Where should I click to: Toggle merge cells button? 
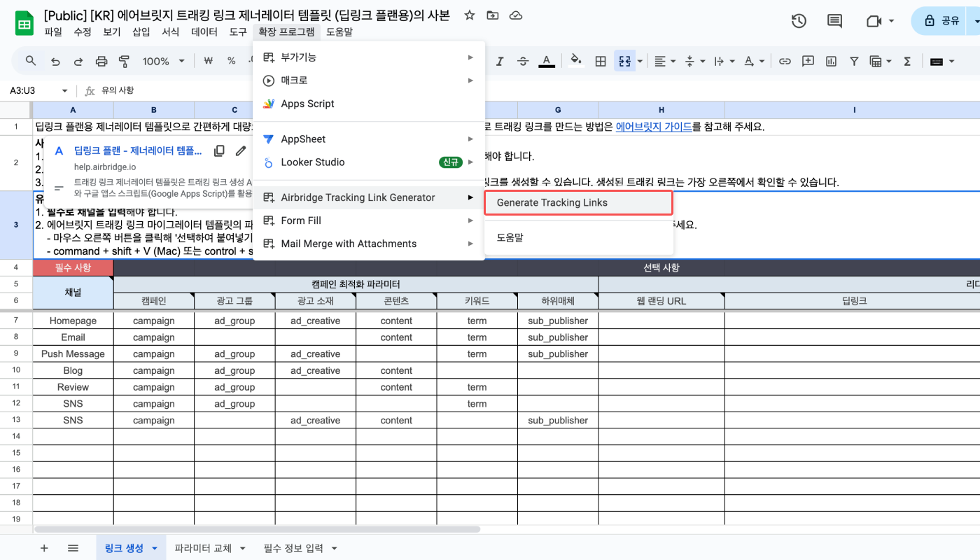624,62
